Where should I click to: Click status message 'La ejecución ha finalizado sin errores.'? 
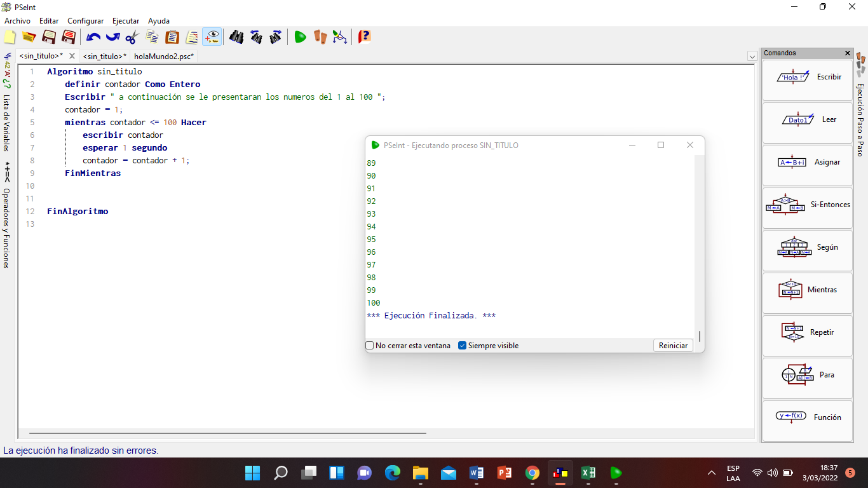[81, 451]
